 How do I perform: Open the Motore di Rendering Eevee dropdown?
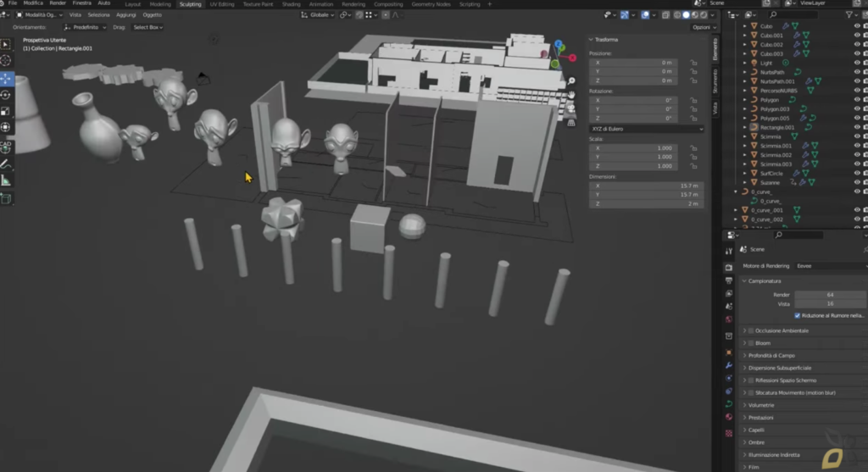pos(830,266)
